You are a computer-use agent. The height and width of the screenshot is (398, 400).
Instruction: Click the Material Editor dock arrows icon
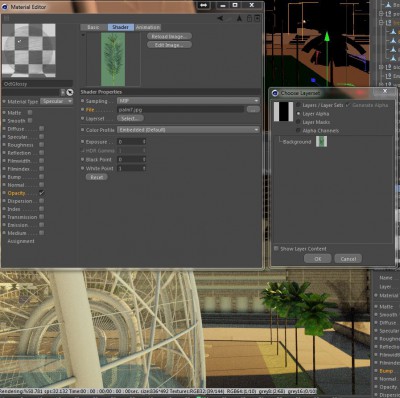(203, 5)
